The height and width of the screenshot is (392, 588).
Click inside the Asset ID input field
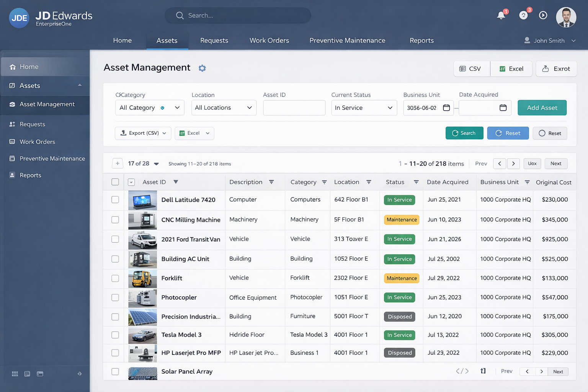[x=294, y=108]
